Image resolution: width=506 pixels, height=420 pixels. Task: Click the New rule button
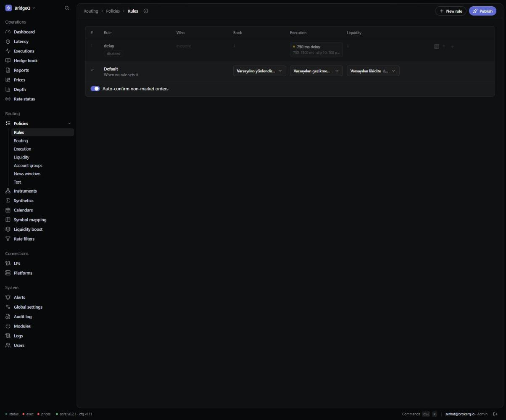click(451, 11)
